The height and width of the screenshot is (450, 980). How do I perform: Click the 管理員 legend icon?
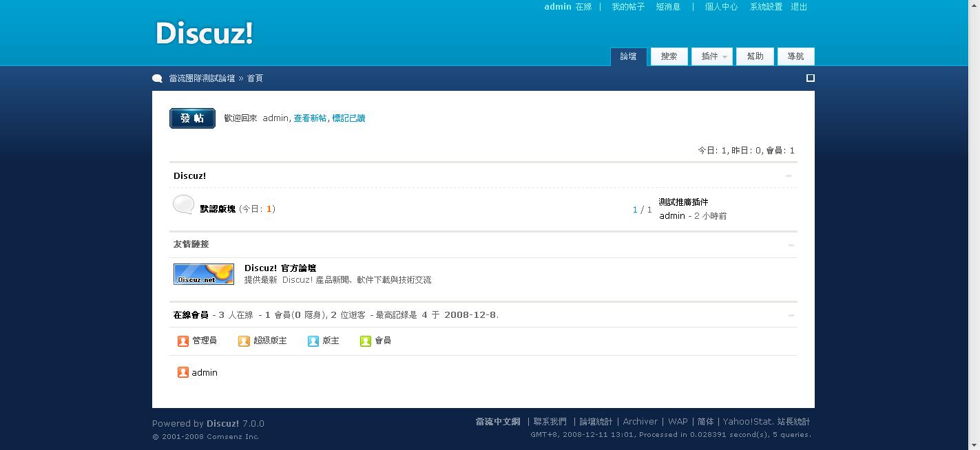pyautogui.click(x=183, y=341)
